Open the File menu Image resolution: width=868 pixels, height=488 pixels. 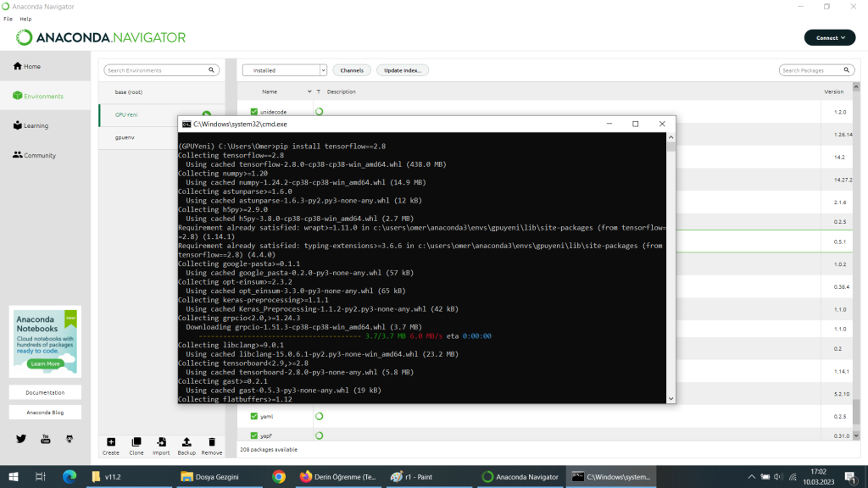(x=8, y=19)
